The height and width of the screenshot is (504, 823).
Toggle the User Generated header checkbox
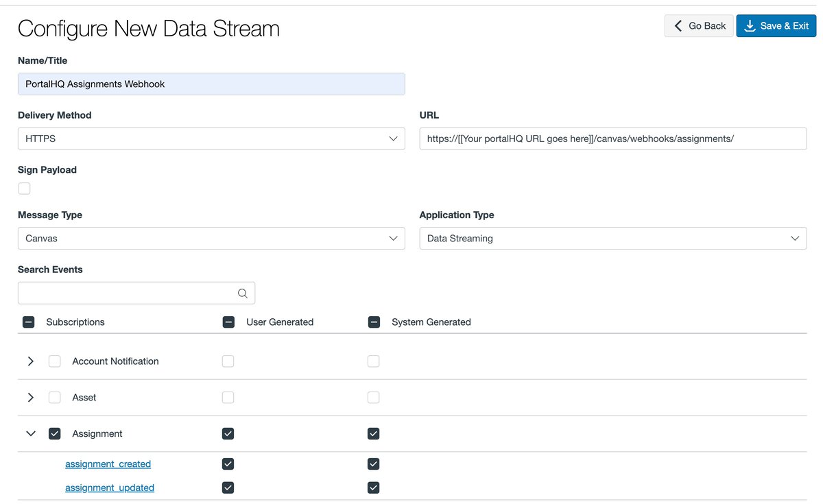point(228,322)
